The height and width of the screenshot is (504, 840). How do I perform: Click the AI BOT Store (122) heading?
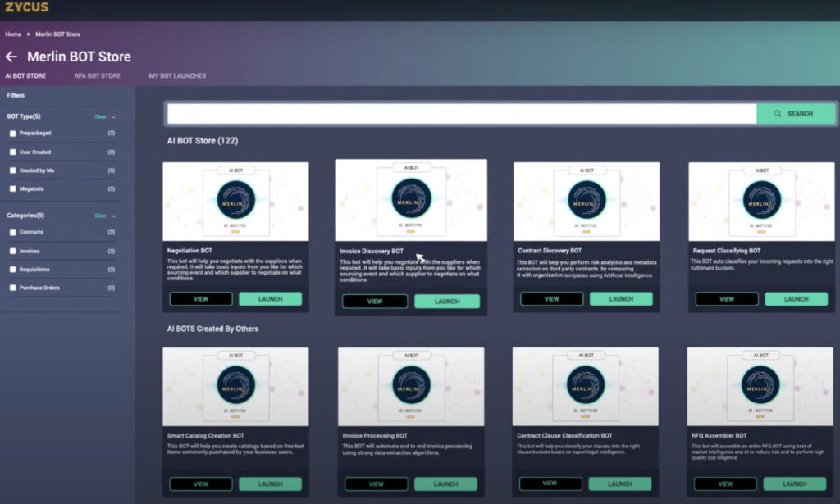(203, 141)
